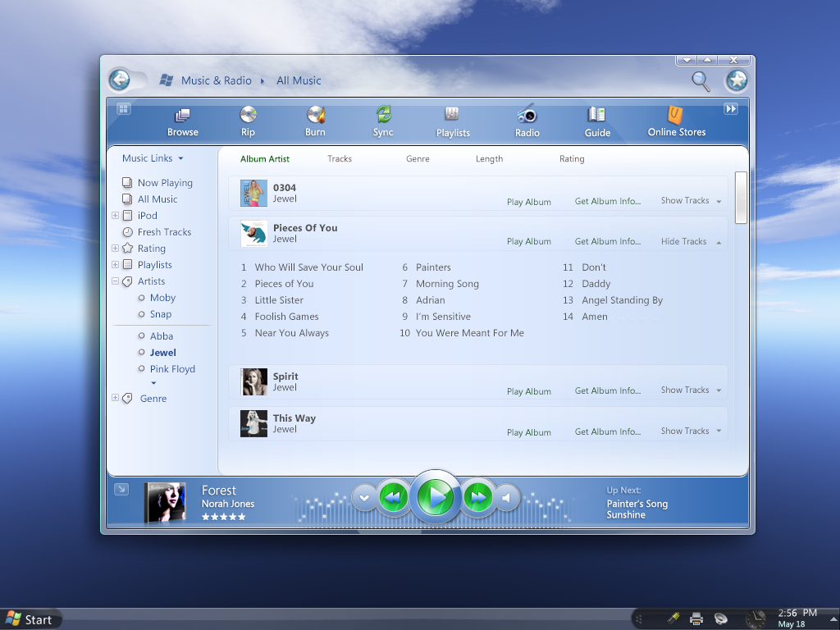Click the star favorites button
The image size is (840, 630).
pyautogui.click(x=737, y=81)
